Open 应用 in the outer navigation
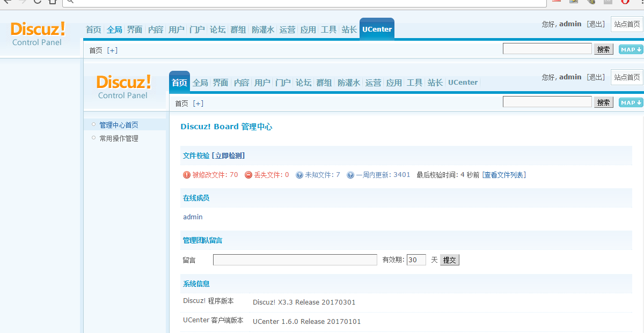The image size is (644, 333). click(308, 29)
